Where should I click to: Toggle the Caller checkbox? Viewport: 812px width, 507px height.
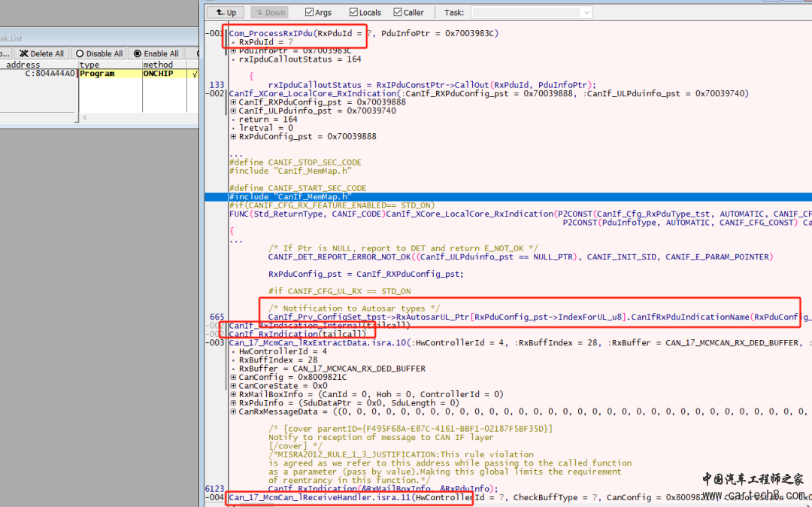398,13
